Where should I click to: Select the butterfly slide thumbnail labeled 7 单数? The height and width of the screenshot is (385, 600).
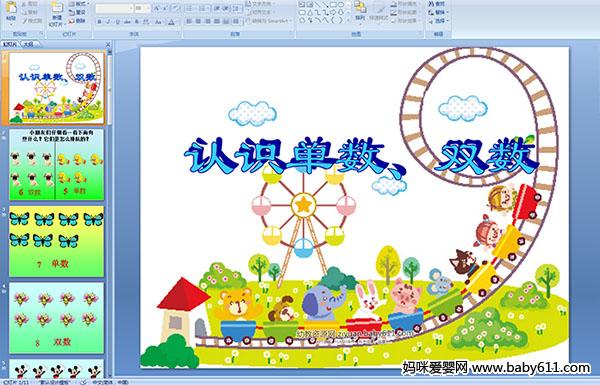tap(57, 241)
